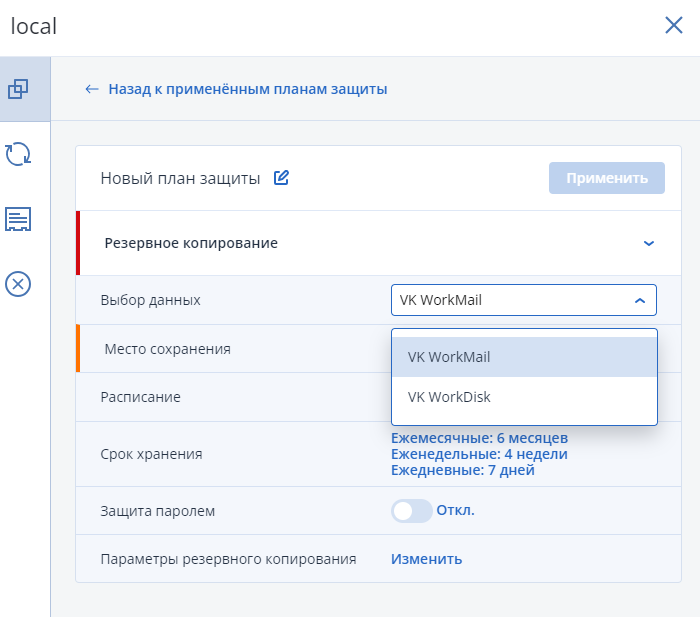Click the Параметры резервного копирования label

(x=228, y=559)
